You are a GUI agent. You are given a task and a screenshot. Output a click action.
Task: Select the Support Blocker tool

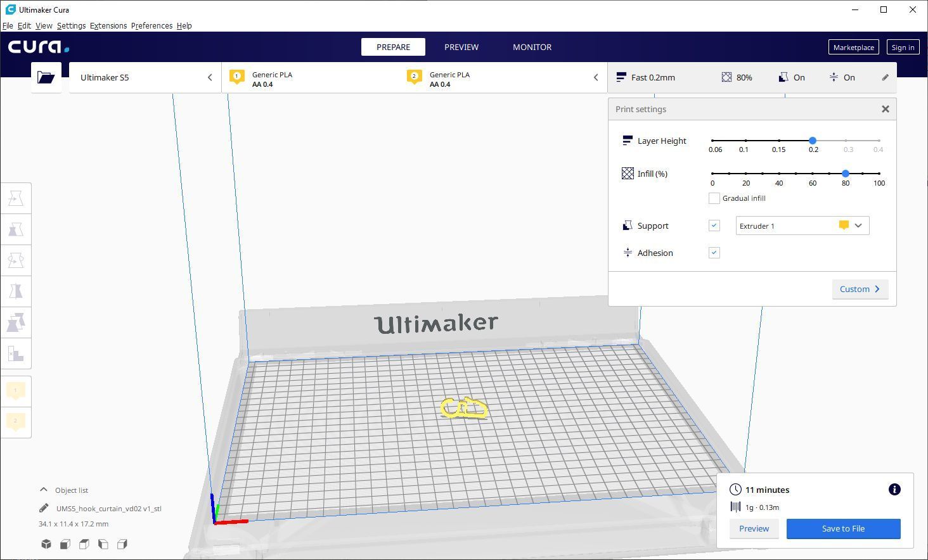click(x=16, y=353)
